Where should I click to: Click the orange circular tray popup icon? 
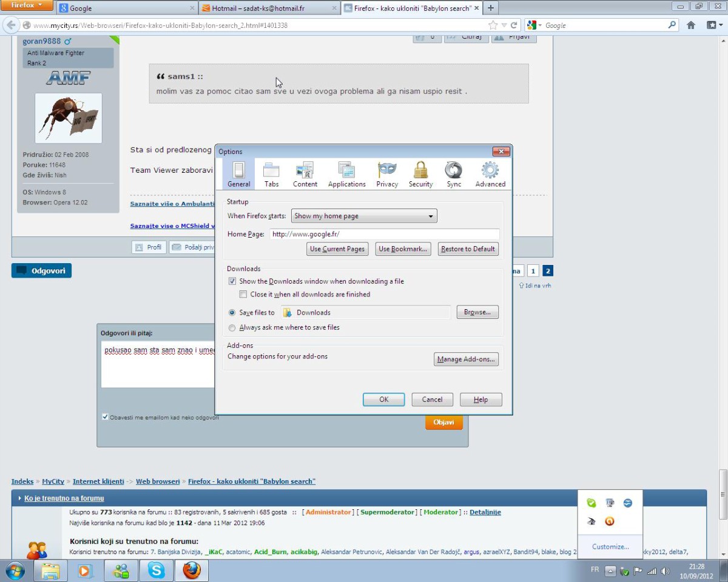pos(610,521)
